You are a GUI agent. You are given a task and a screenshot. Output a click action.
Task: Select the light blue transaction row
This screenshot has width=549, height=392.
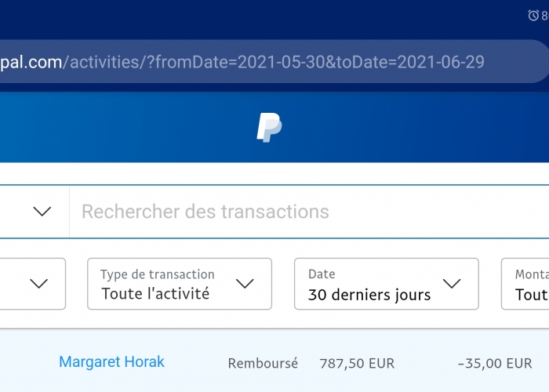click(x=274, y=361)
